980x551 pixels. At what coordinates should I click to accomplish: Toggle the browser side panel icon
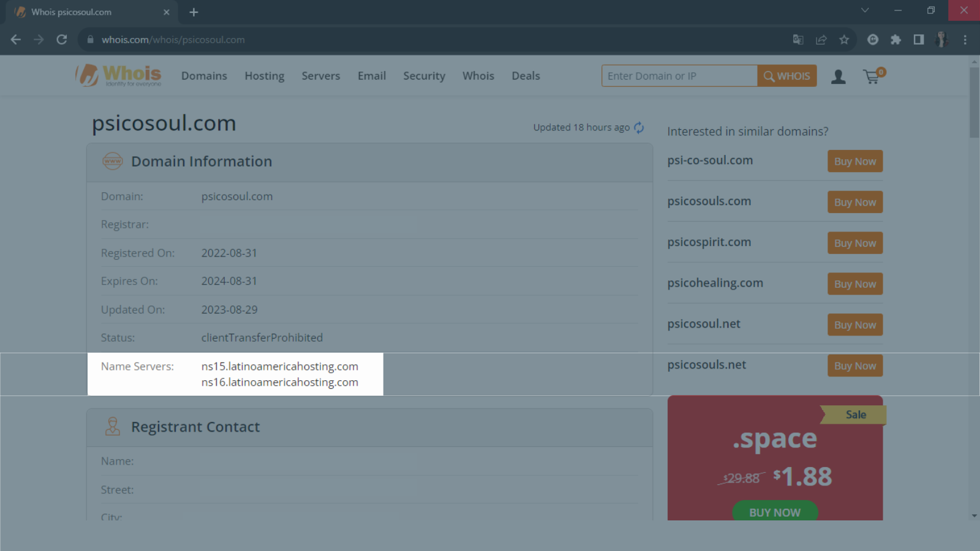pos(919,40)
